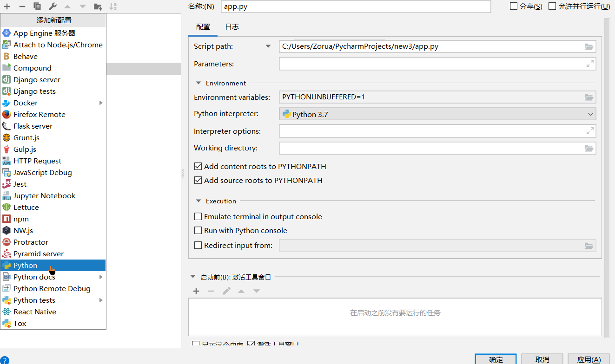
Task: Click expand icon in Parameters field
Action: pyautogui.click(x=590, y=64)
